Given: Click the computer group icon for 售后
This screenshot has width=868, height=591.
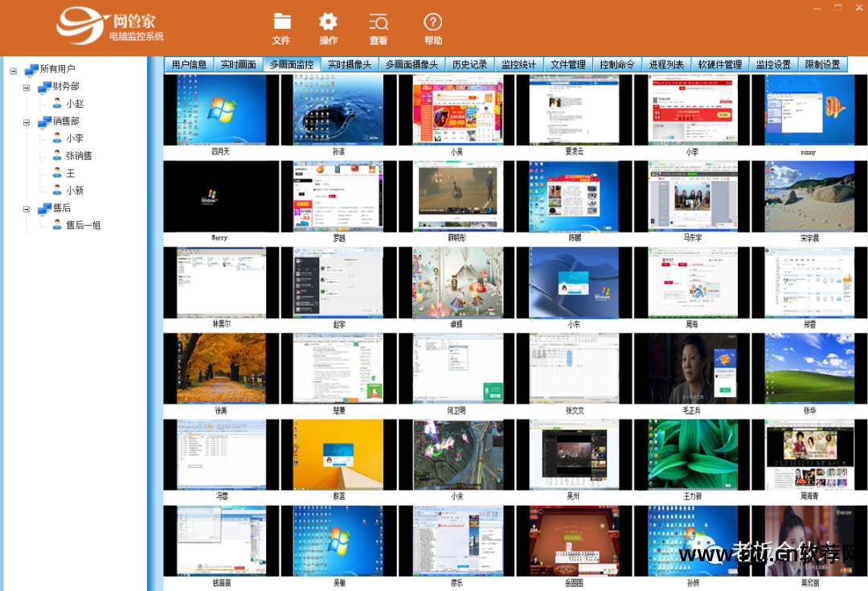Looking at the screenshot, I should (44, 208).
